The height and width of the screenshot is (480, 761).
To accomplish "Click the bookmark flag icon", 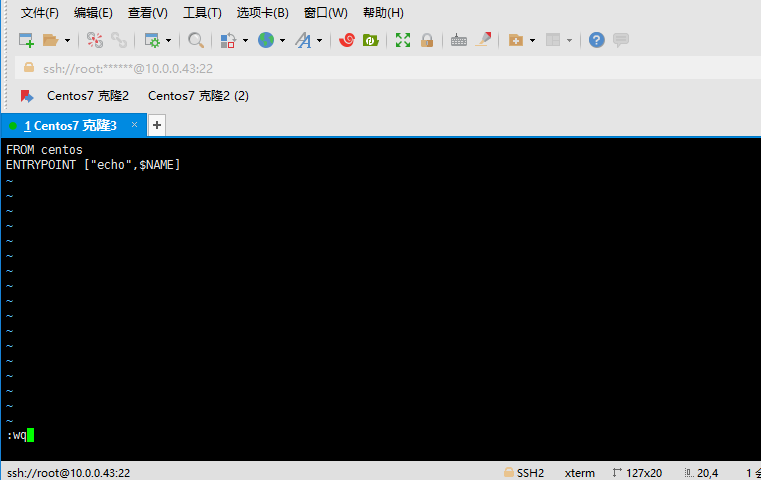I will click(x=27, y=96).
